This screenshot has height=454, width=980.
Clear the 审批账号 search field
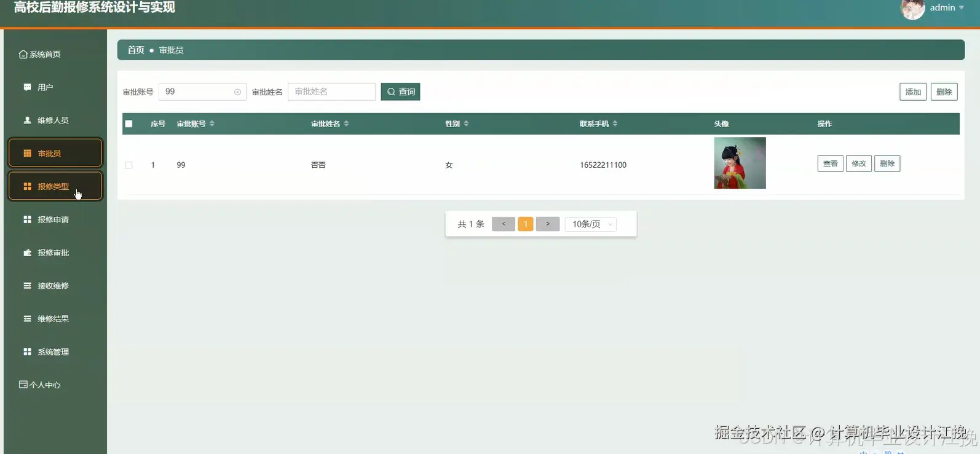pos(237,92)
